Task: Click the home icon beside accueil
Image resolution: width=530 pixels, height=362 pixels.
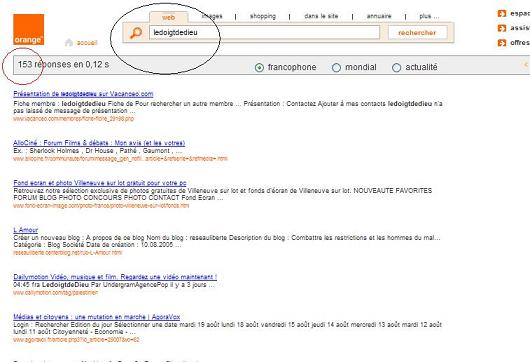Action: click(x=69, y=43)
